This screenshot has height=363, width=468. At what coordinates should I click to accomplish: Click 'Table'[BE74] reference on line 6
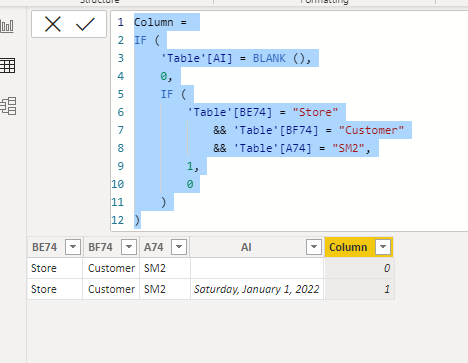pos(230,112)
